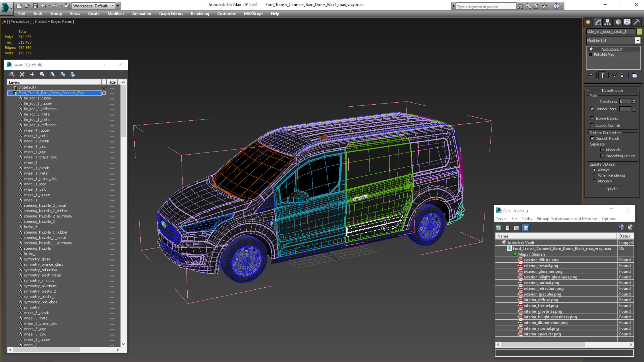Click Refresh icon in Asset Tracking
Image resolution: width=644 pixels, height=362 pixels.
click(498, 228)
